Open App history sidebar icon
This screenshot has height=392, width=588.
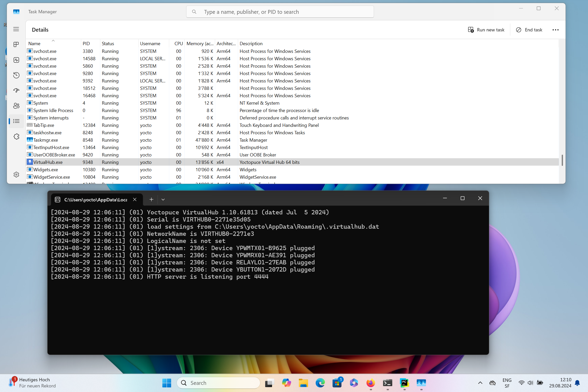pyautogui.click(x=16, y=75)
